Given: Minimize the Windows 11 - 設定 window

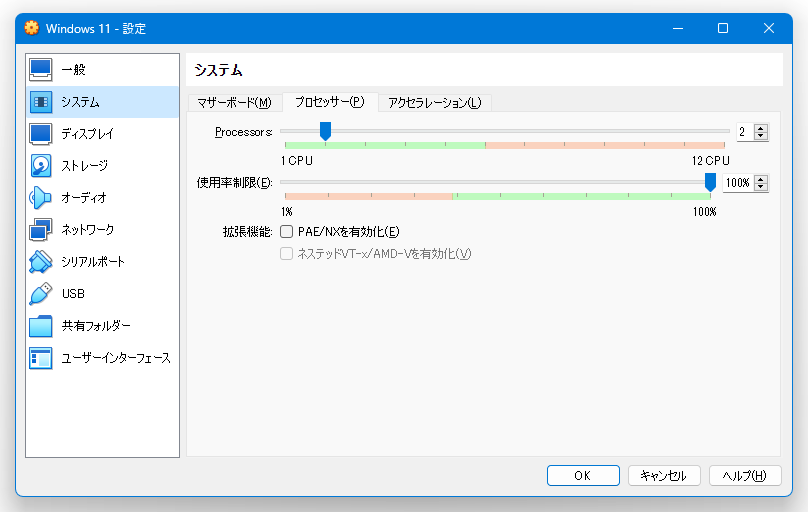Looking at the screenshot, I should coord(678,28).
